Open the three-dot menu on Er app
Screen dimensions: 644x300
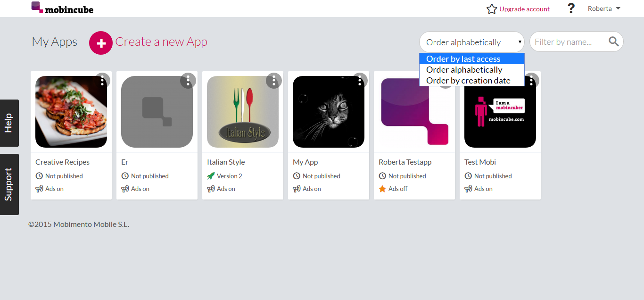188,81
